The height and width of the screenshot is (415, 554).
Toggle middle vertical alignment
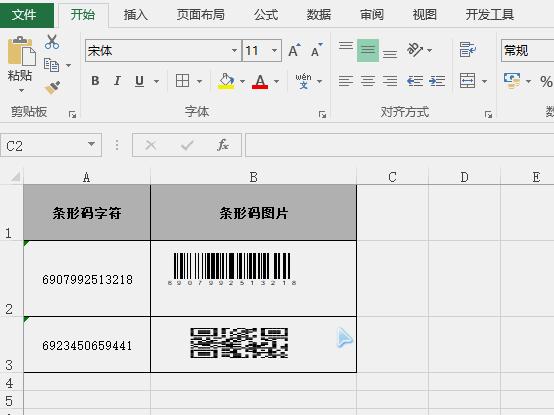[x=368, y=51]
